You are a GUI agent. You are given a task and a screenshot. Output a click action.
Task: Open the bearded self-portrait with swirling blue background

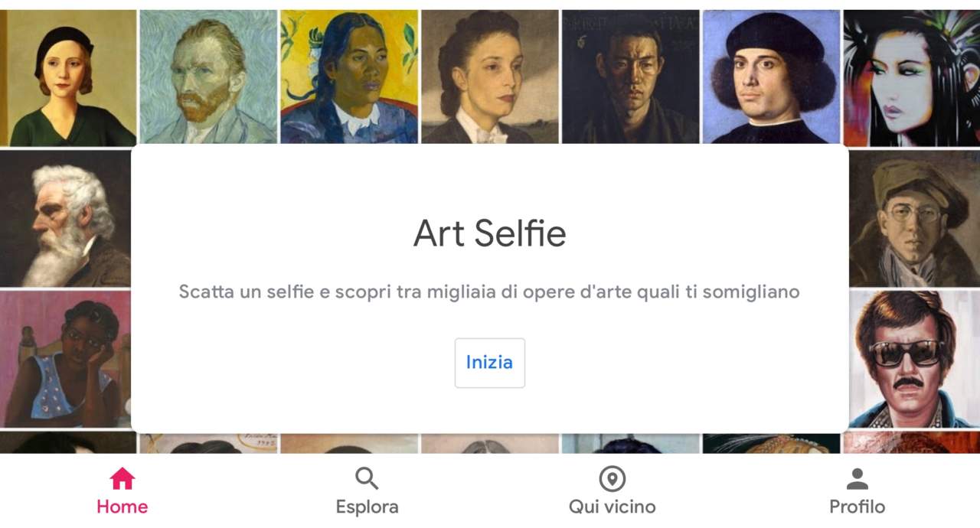[208, 77]
